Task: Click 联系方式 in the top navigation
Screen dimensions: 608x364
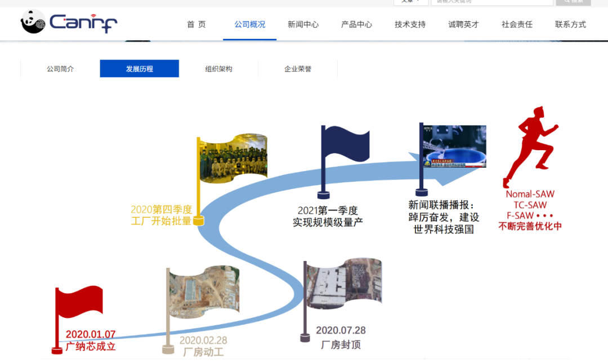Action: click(x=571, y=24)
